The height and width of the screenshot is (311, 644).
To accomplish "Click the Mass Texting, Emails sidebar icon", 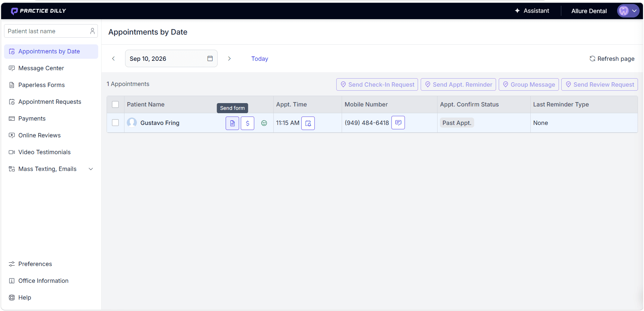I will [12, 169].
